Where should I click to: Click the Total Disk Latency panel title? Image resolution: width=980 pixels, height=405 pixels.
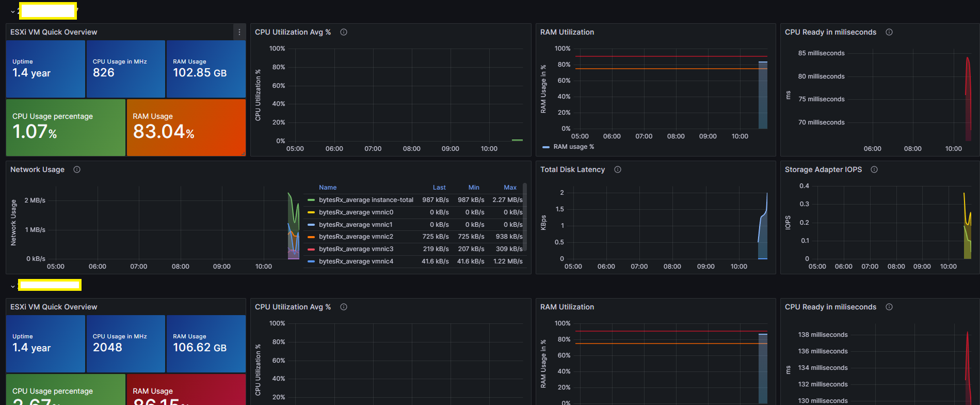[572, 169]
